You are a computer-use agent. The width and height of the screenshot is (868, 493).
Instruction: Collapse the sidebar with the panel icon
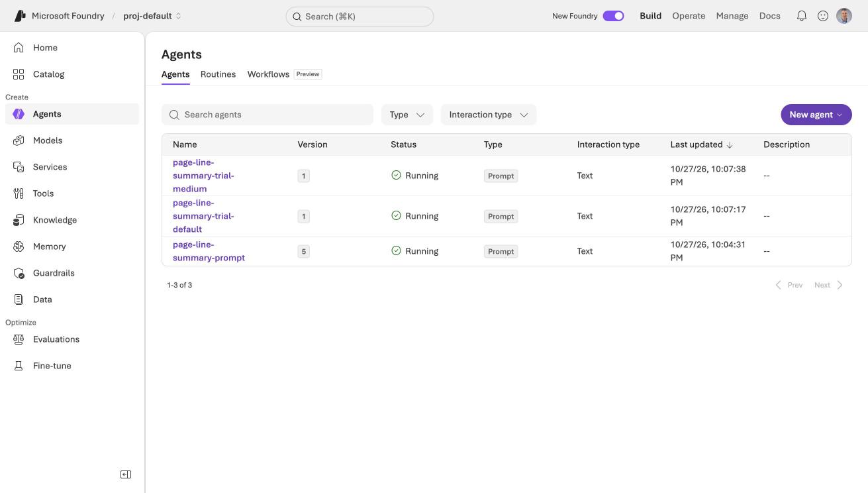[x=126, y=474]
